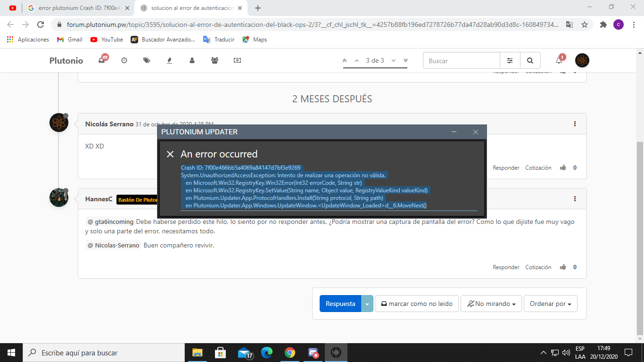Screen dimensions: 644x362
Task: Click Cotización on Nicolás Serrano post
Action: (x=538, y=168)
